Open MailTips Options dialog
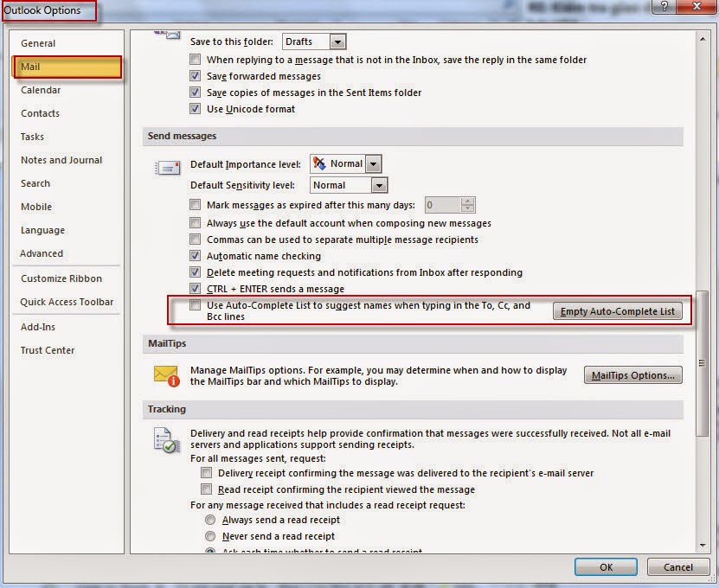 632,375
